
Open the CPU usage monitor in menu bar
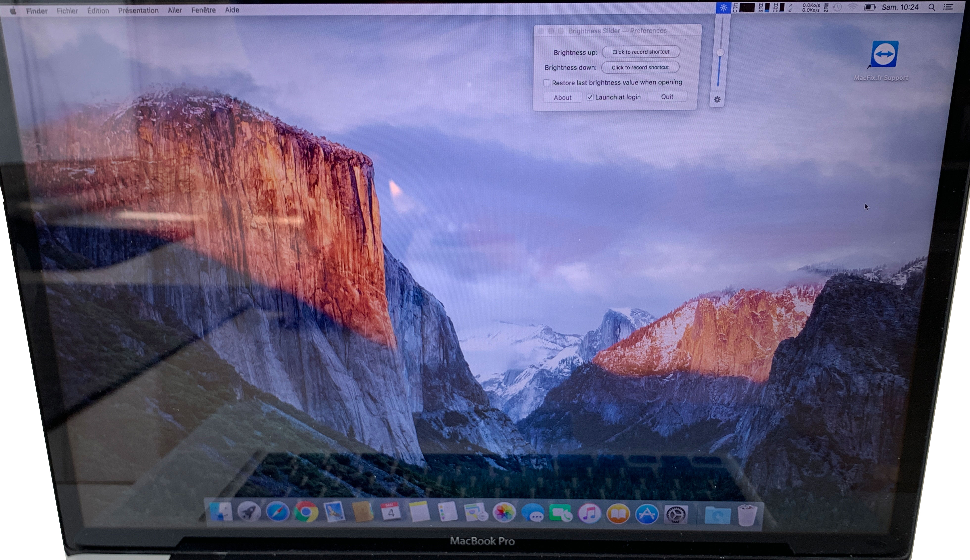744,8
